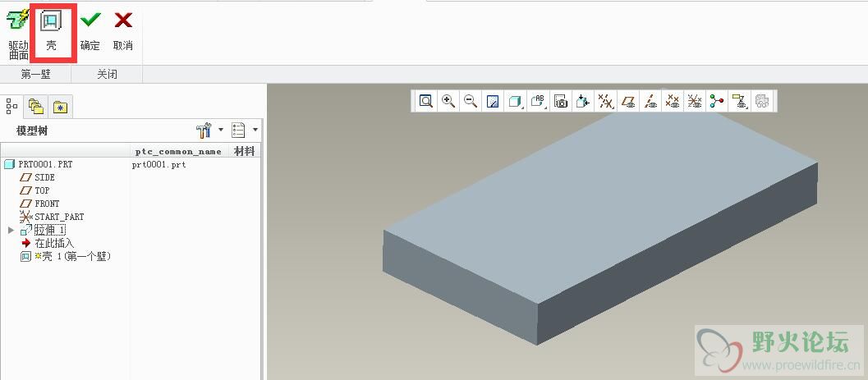Toggle datum point display
The height and width of the screenshot is (380, 868).
(673, 101)
